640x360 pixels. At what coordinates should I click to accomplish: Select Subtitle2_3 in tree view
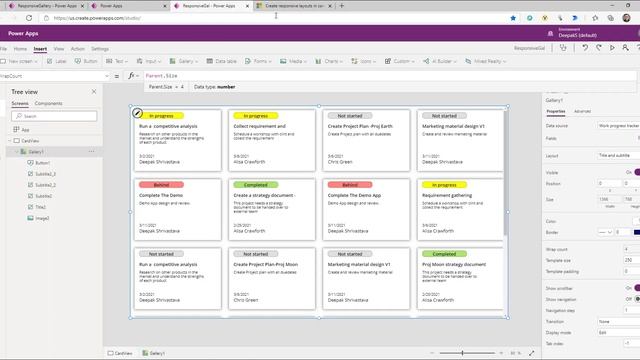[x=45, y=174]
